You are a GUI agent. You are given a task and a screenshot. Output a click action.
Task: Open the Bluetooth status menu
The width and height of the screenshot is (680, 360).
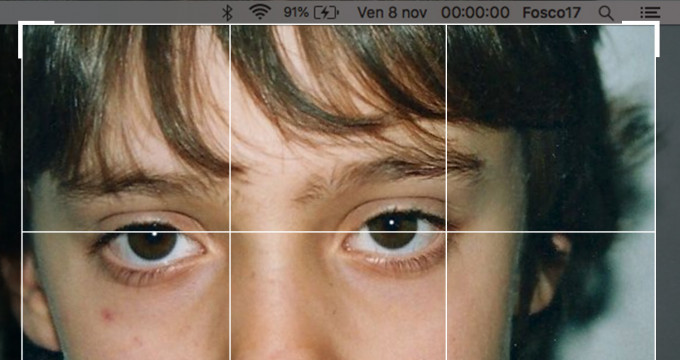click(x=227, y=13)
